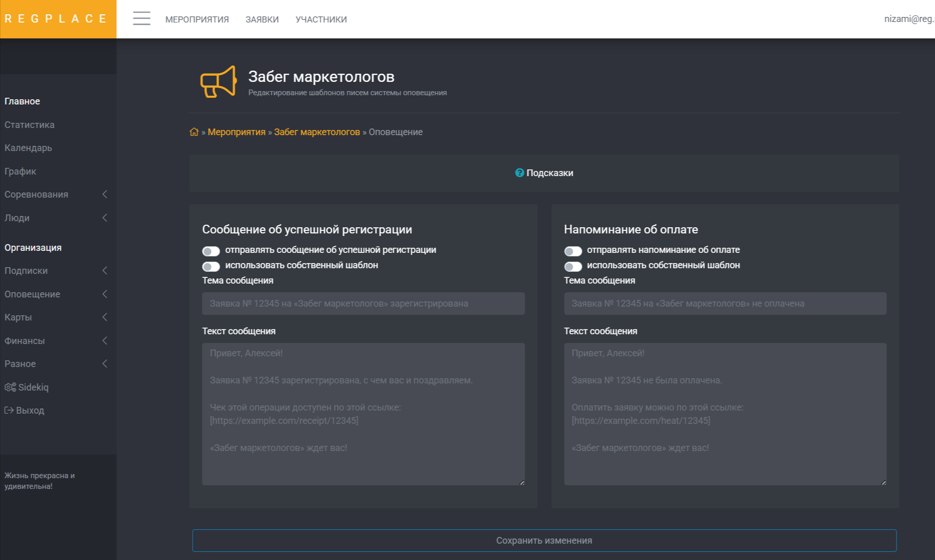Toggle sending successful registration message
This screenshot has width=935, height=560.
tap(211, 251)
